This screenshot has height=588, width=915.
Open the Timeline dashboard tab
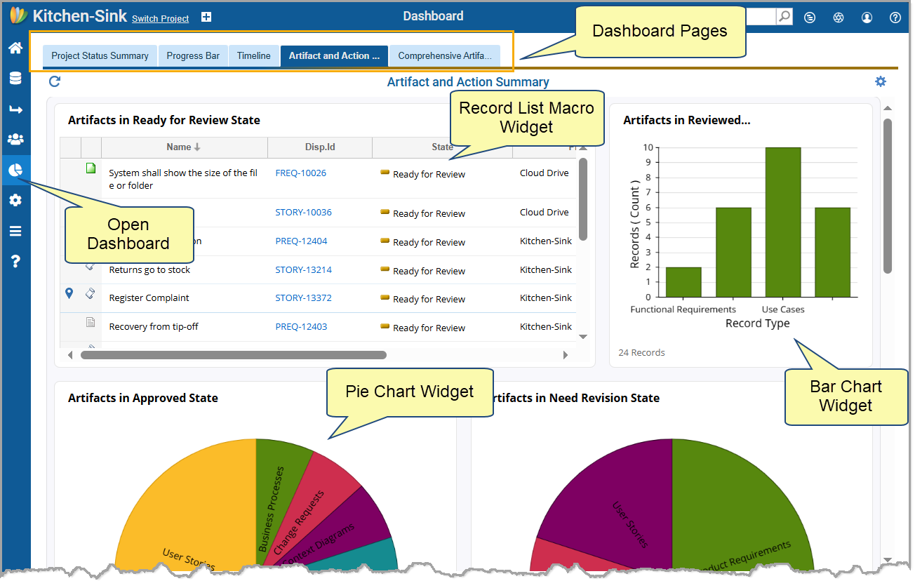coord(253,56)
